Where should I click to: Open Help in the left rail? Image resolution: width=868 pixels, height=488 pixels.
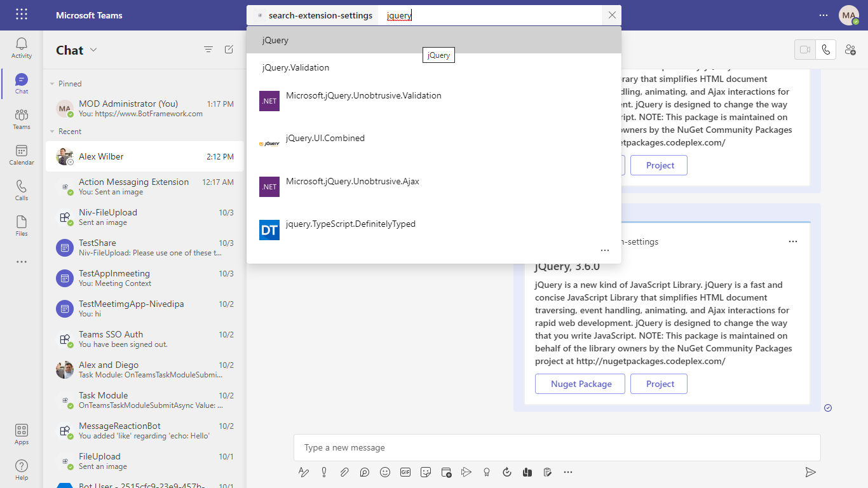click(22, 470)
